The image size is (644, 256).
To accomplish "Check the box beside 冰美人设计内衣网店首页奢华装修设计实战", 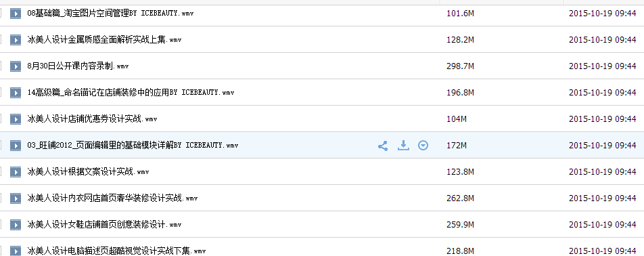I will point(0,198).
